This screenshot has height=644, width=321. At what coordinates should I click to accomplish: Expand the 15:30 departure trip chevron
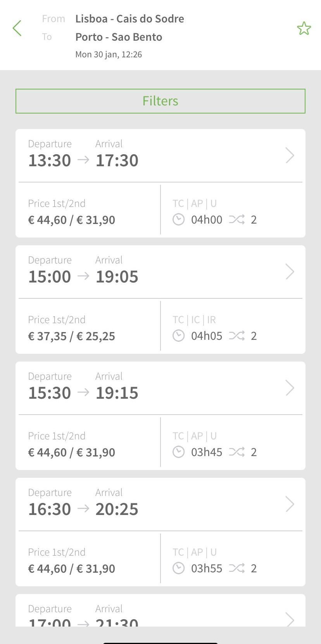coord(290,388)
